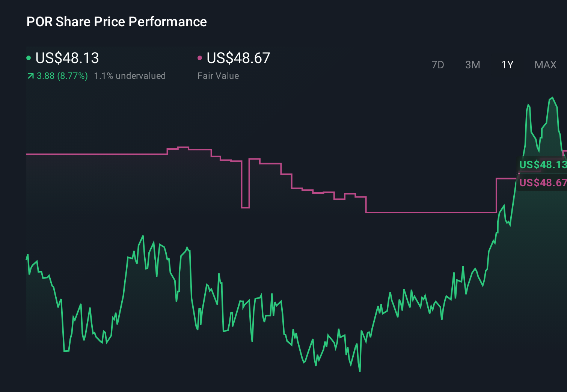Click the pink fair value indicator dot
The image size is (567, 392).
(200, 57)
